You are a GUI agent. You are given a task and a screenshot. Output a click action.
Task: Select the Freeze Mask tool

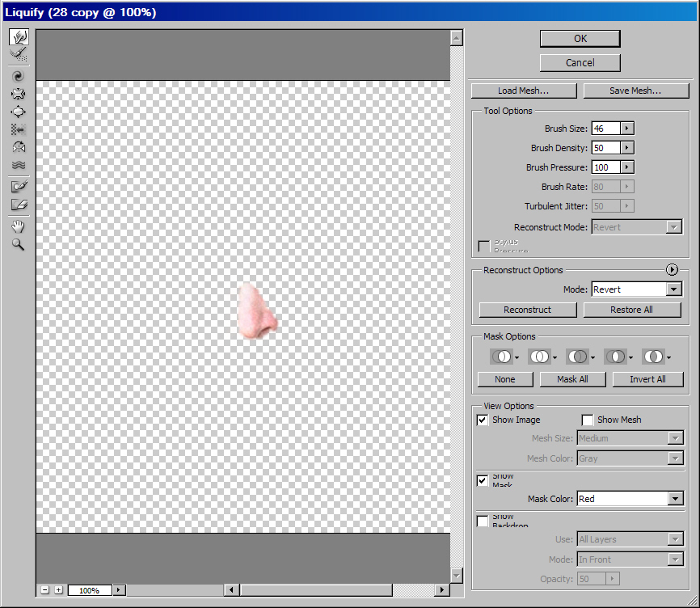19,186
